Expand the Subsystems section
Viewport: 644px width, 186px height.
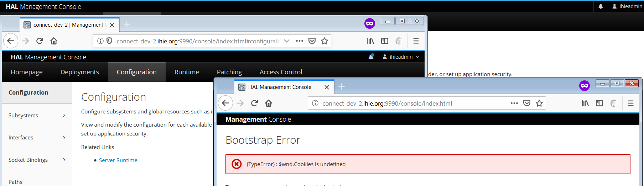click(37, 115)
